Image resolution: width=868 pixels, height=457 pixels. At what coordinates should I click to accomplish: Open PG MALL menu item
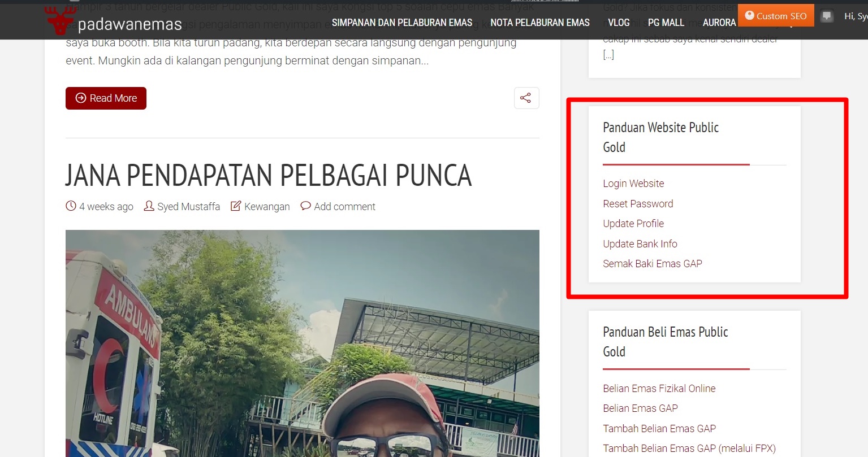pyautogui.click(x=666, y=23)
